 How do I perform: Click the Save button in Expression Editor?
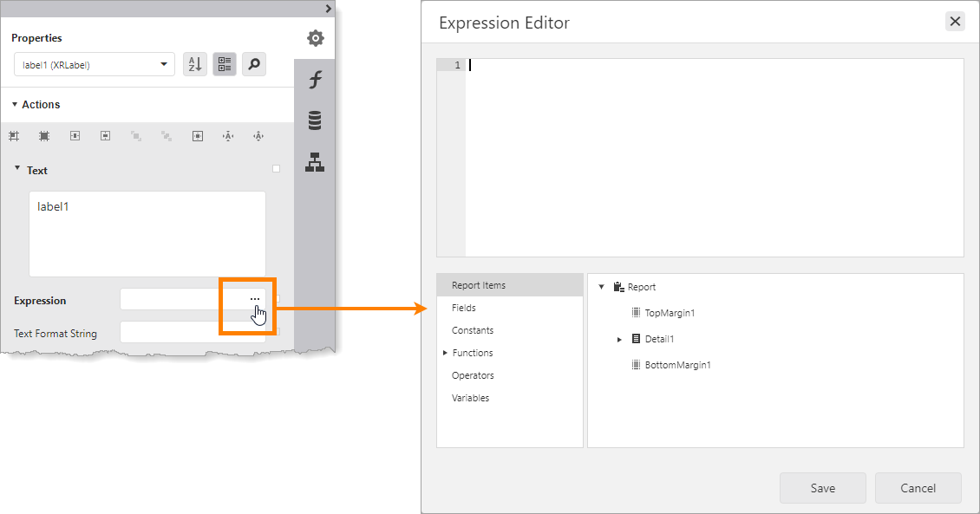tap(822, 488)
